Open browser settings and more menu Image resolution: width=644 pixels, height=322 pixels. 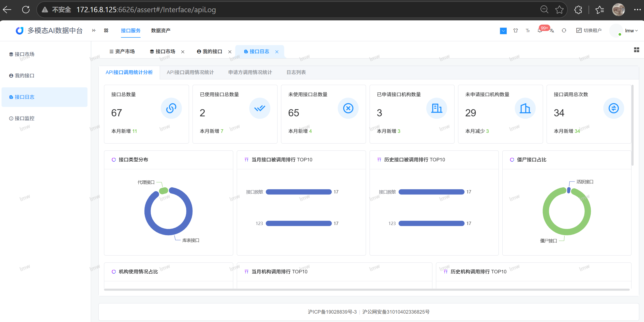pyautogui.click(x=637, y=10)
